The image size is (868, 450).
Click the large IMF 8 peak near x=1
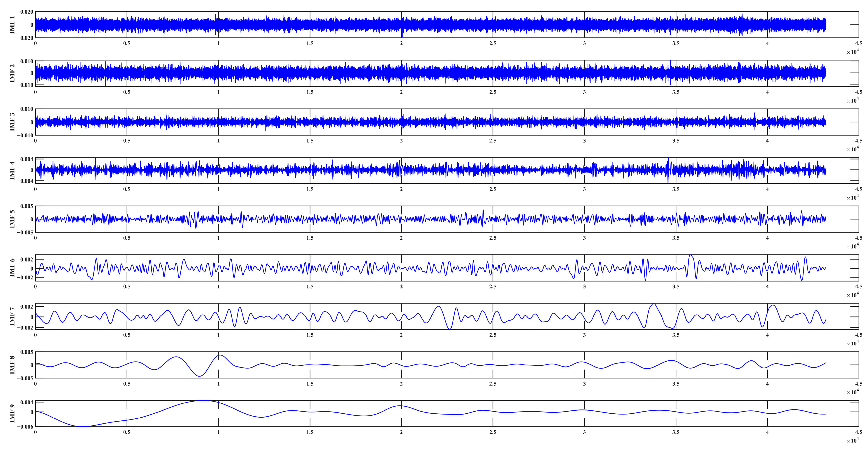coord(220,355)
